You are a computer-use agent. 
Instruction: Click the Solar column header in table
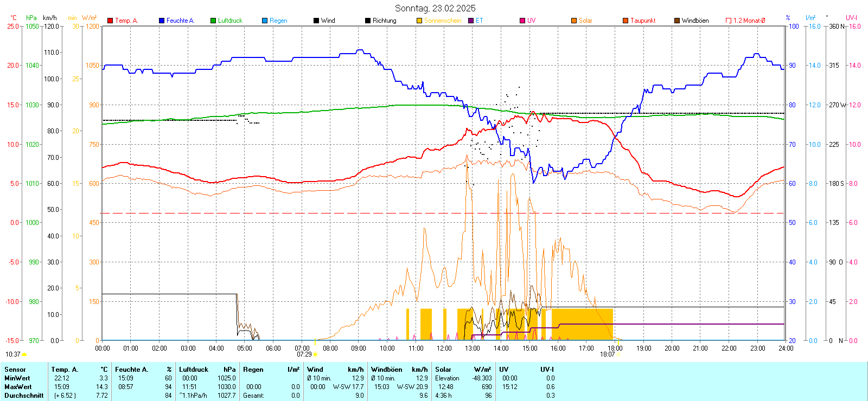443,370
